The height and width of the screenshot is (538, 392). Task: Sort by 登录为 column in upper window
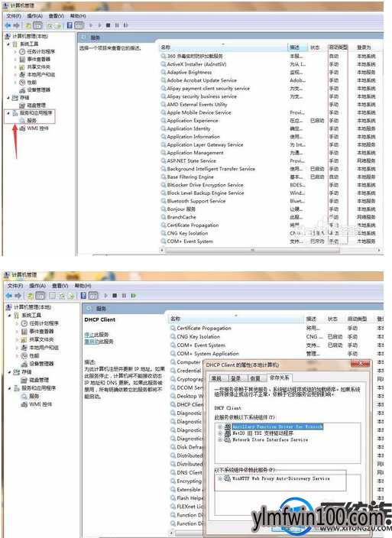click(x=365, y=47)
